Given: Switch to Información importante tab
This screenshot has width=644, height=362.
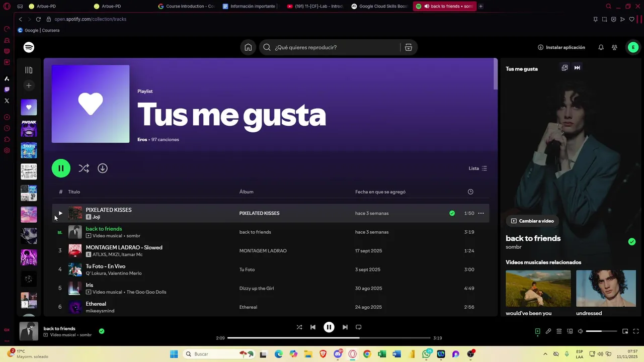Looking at the screenshot, I should point(251,6).
